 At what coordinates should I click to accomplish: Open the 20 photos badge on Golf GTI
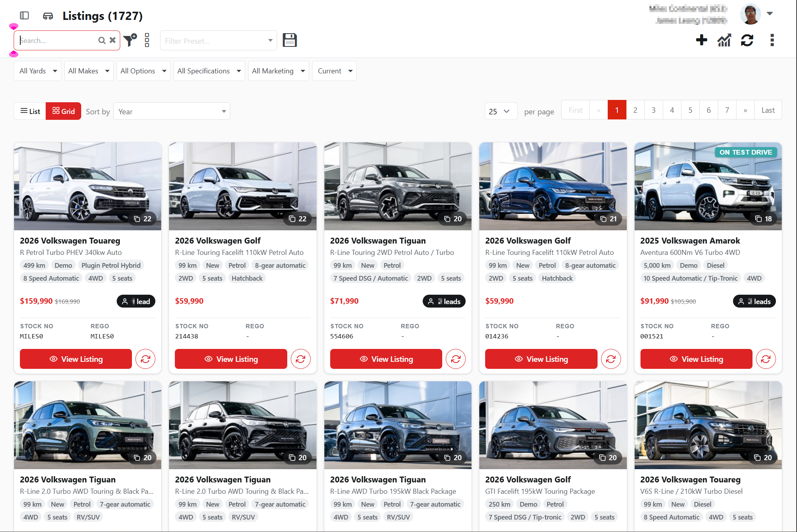coord(608,458)
